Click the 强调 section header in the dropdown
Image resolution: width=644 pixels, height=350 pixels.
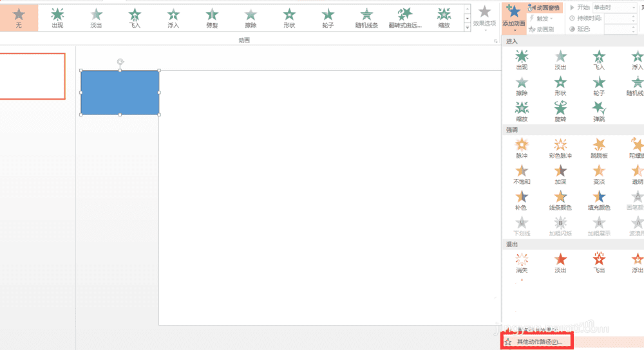pyautogui.click(x=573, y=130)
